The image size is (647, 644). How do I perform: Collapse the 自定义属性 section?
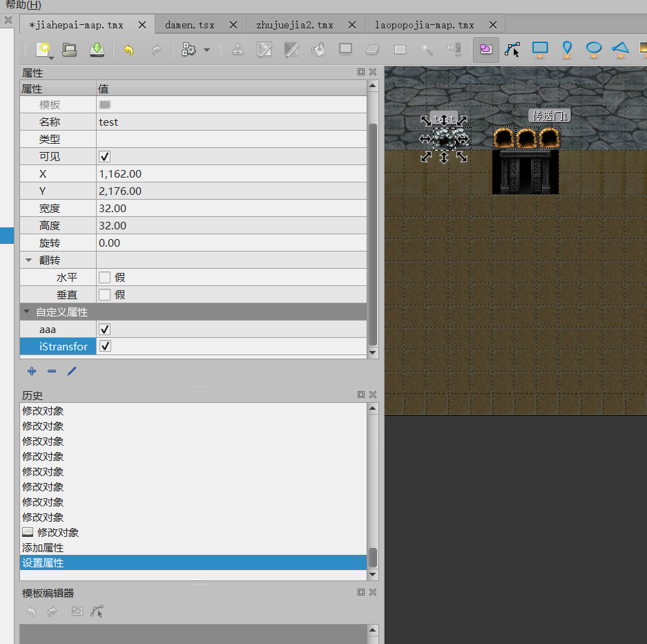tap(27, 312)
